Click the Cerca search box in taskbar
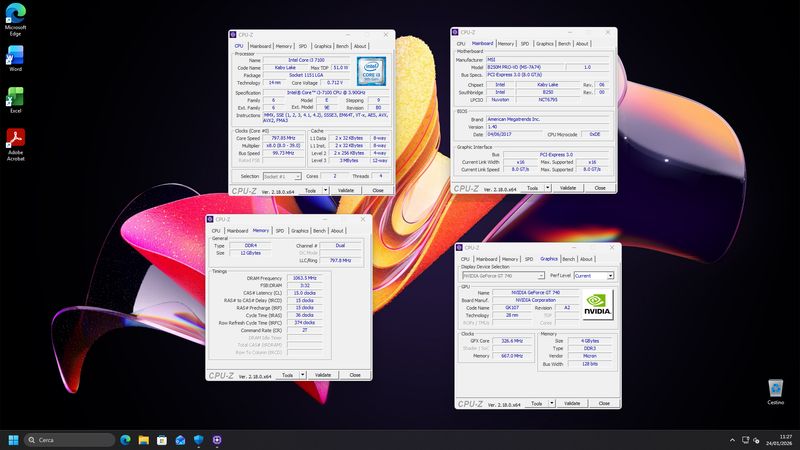The image size is (800, 450). point(69,440)
